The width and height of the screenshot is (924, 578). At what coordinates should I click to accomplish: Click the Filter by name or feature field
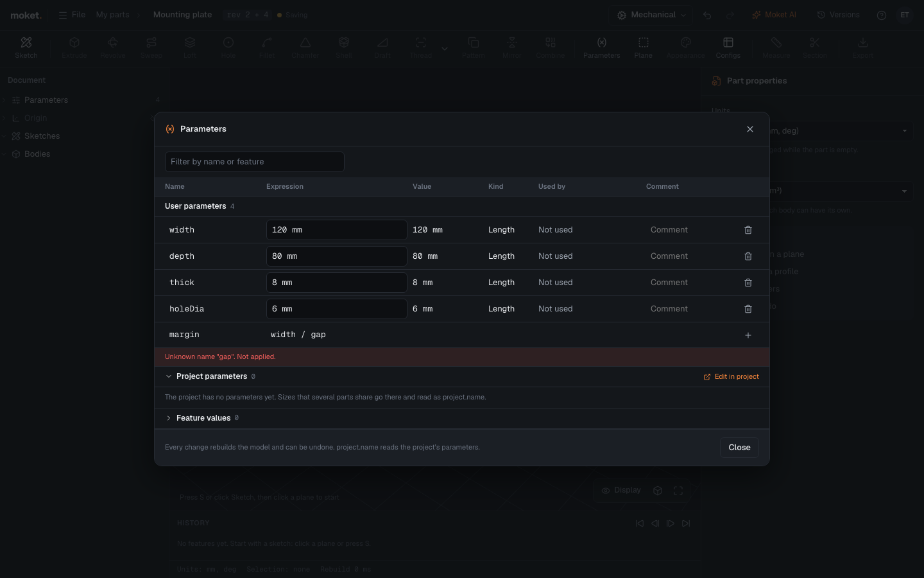255,162
